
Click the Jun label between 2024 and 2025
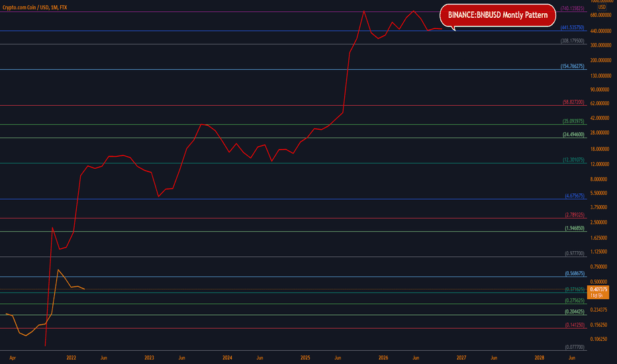pyautogui.click(x=260, y=357)
